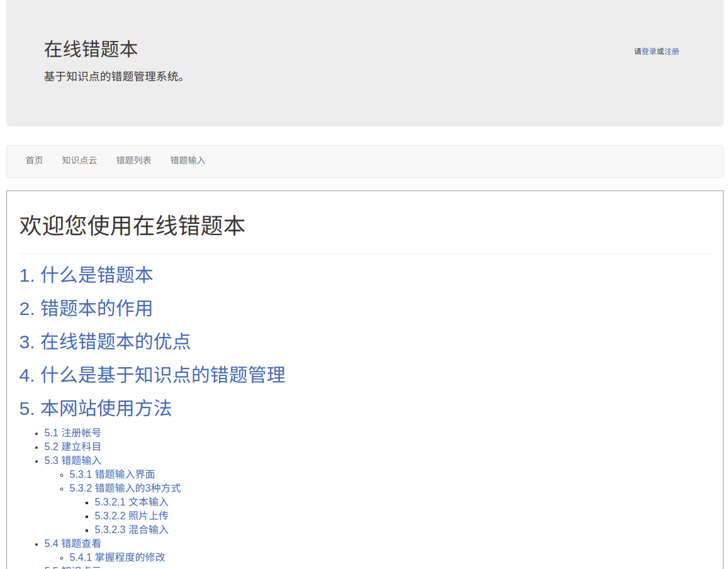This screenshot has height=569, width=728.
Task: Go to 错题列表 in navigation
Action: 133,160
